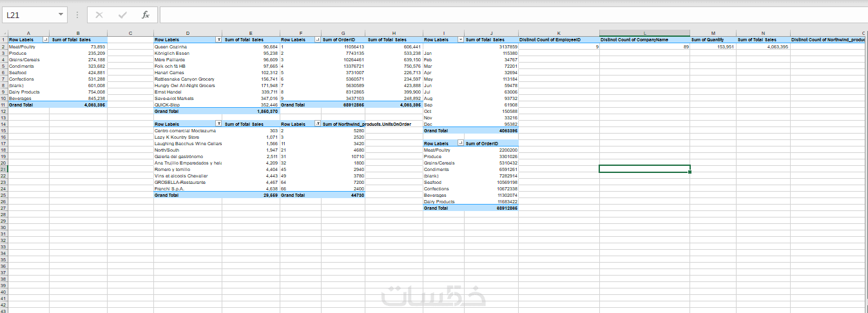This screenshot has width=868, height=313.
Task: Click the value 13376721 in column G
Action: click(x=343, y=66)
